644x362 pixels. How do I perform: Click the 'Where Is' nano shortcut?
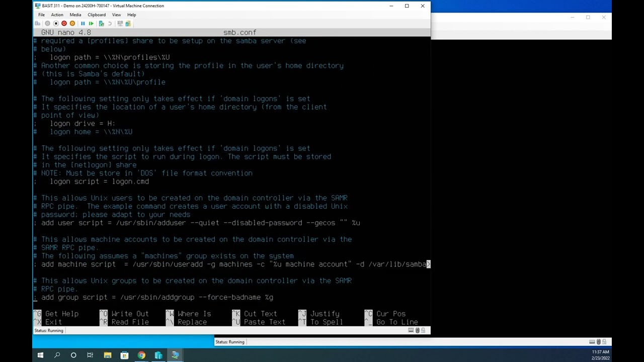(x=194, y=314)
